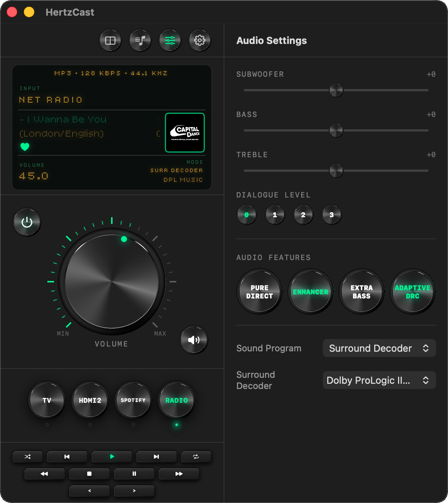The width and height of the screenshot is (448, 503).
Task: Click the NET RADIO input text
Action: point(51,100)
